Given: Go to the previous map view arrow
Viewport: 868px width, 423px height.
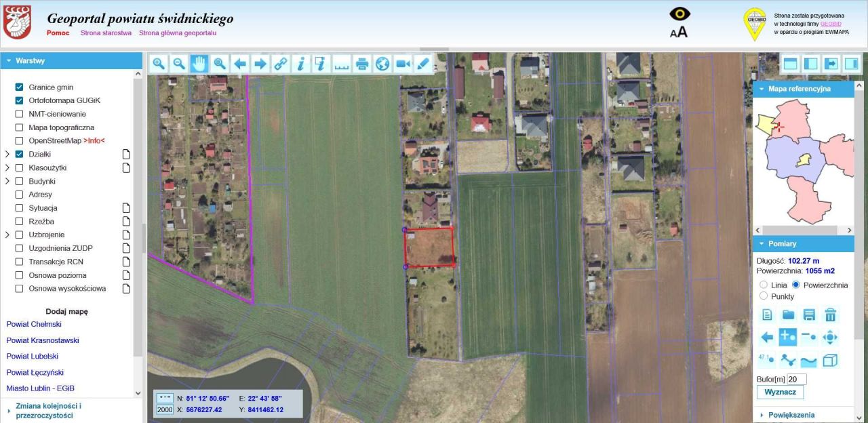Looking at the screenshot, I should [240, 64].
